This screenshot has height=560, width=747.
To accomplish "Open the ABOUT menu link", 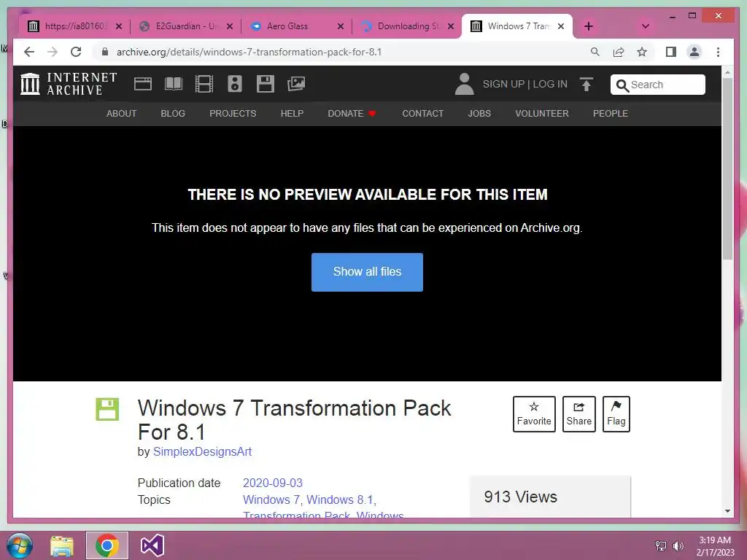I will (x=122, y=113).
